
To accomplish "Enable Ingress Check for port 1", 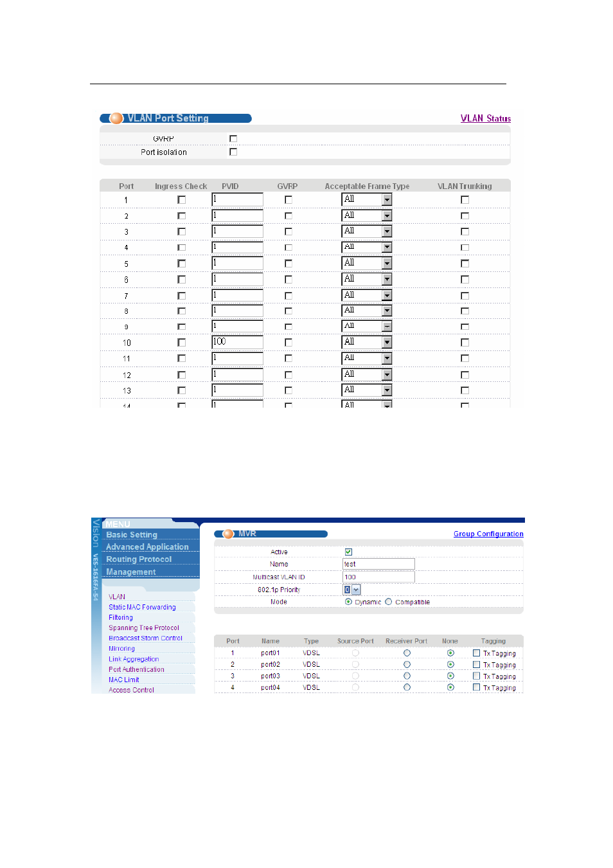I will click(182, 200).
